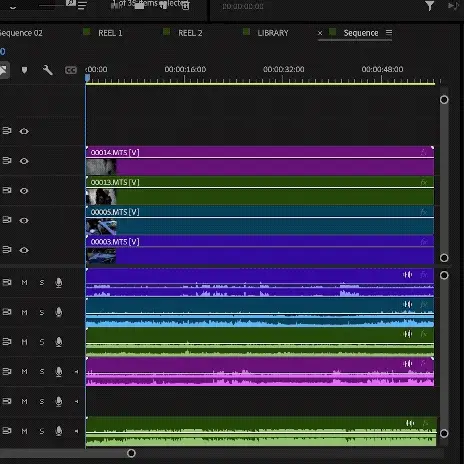Hide the 00014.MTS video track output

[x=24, y=161]
